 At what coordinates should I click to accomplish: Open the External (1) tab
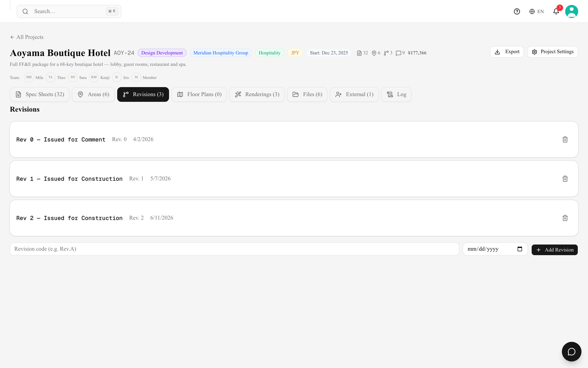click(354, 94)
